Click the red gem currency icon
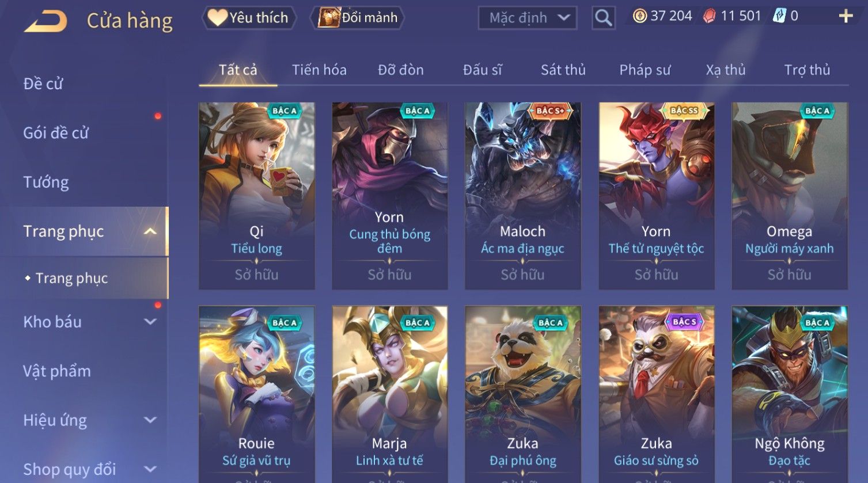 point(709,16)
